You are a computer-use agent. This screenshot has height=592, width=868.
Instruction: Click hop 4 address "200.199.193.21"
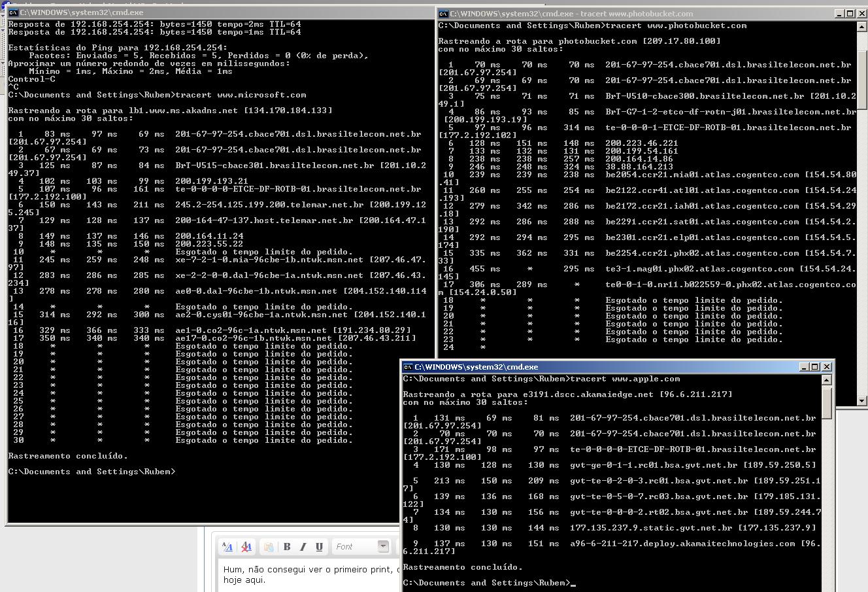[212, 181]
